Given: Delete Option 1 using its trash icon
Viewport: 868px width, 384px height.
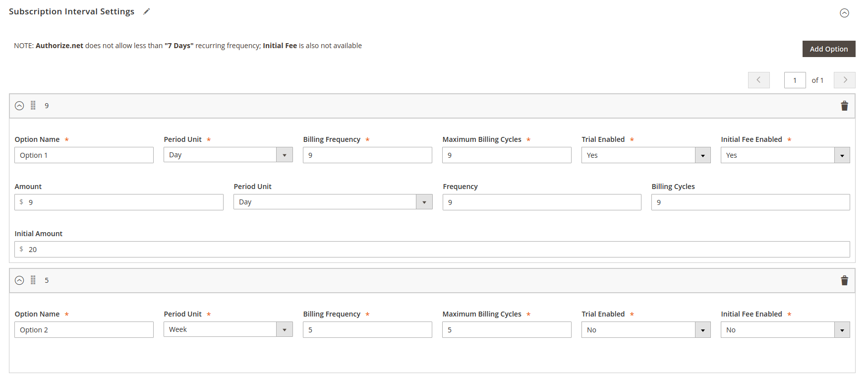Looking at the screenshot, I should tap(844, 106).
